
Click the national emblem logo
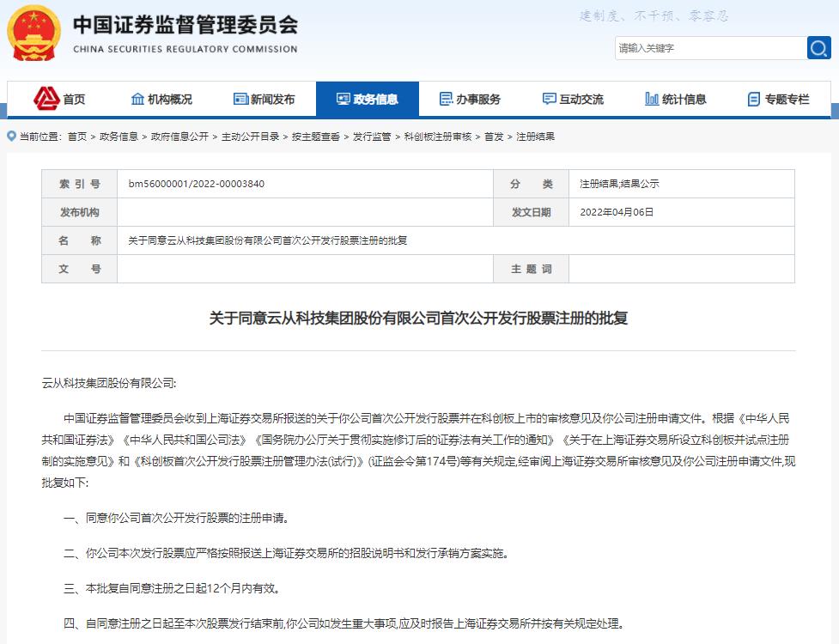tap(33, 33)
